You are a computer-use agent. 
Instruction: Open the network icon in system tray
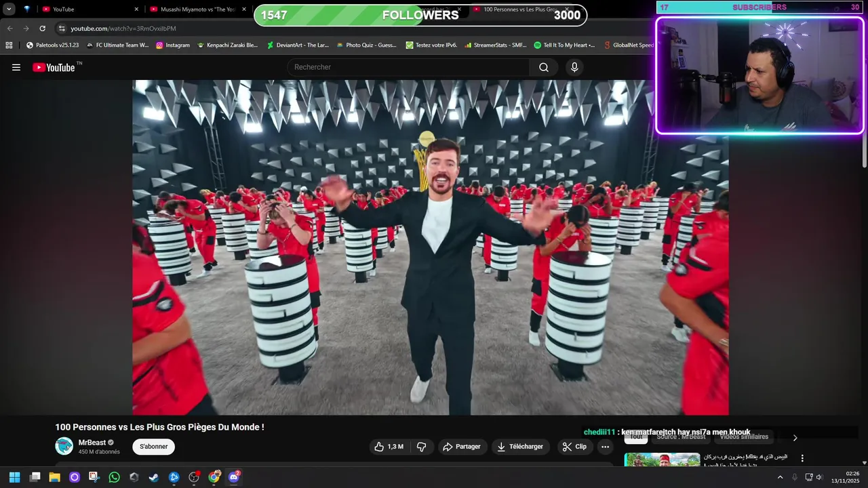pyautogui.click(x=808, y=477)
